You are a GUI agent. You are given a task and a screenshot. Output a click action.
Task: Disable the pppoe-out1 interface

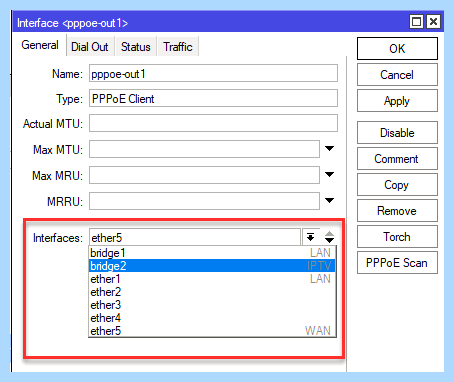tap(397, 133)
